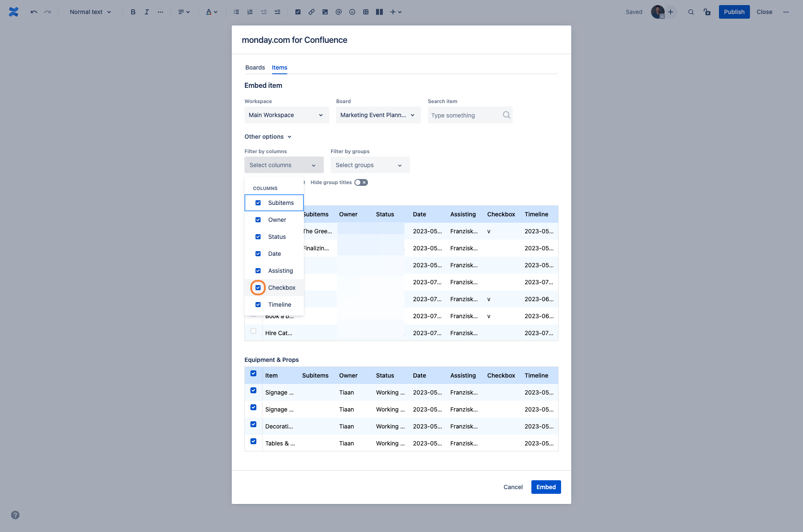Switch to the Boards tab
This screenshot has width=803, height=532.
tap(255, 67)
